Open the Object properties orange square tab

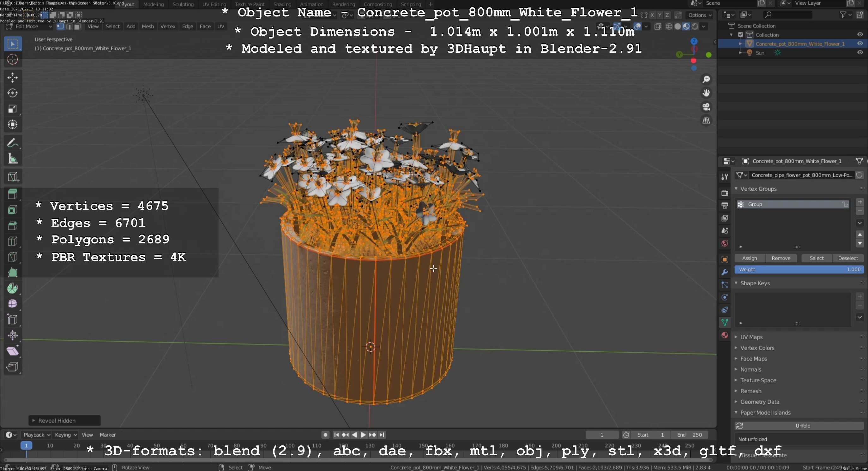pos(725,259)
